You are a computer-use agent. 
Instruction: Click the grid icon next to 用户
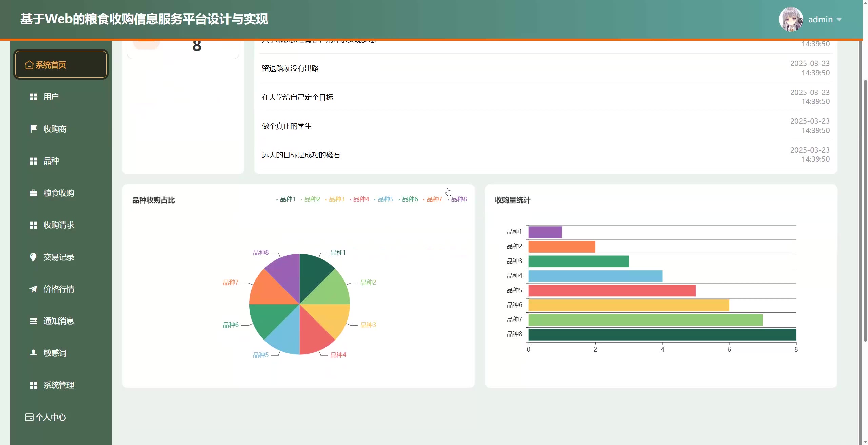pos(33,97)
